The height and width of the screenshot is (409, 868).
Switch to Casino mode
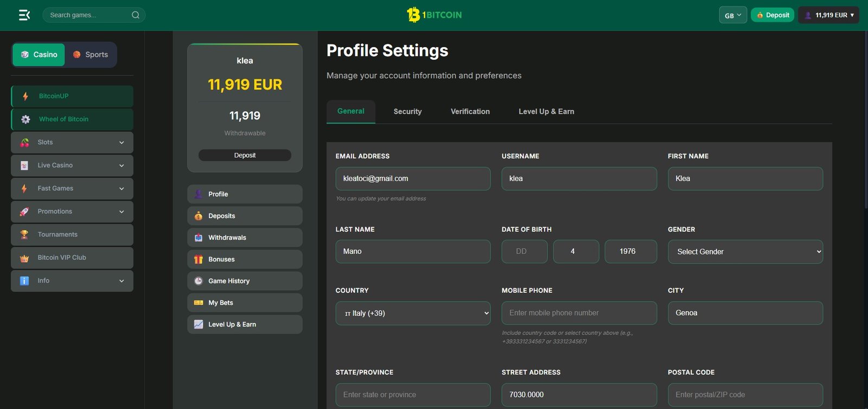[39, 55]
